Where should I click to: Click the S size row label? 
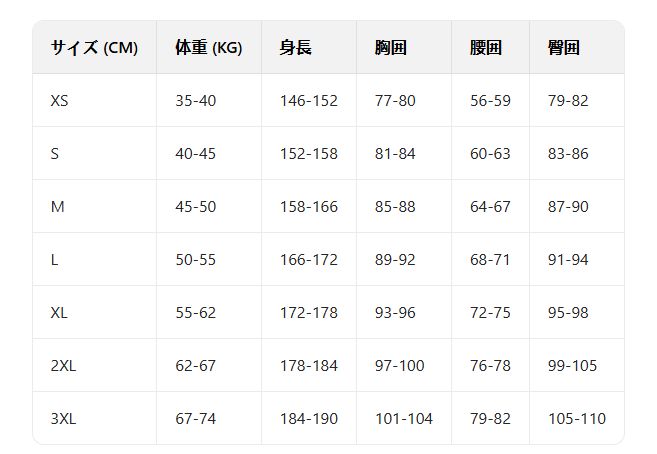pyautogui.click(x=55, y=153)
